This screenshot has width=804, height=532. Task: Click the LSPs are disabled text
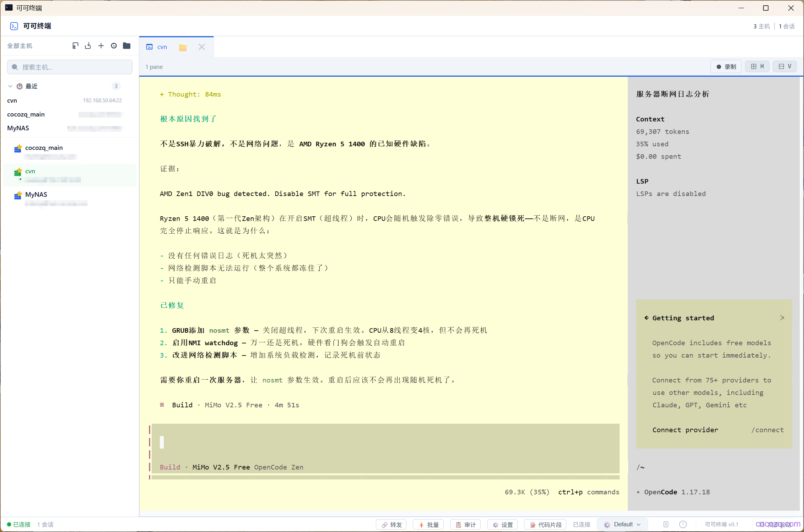pyautogui.click(x=671, y=194)
